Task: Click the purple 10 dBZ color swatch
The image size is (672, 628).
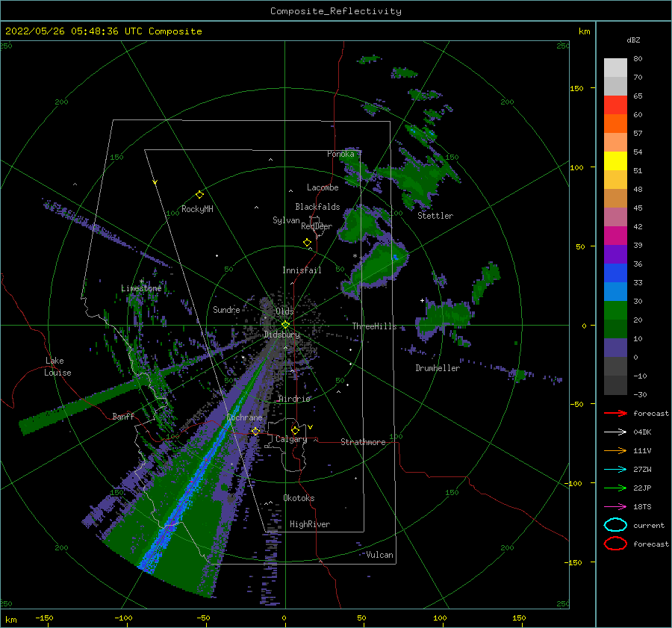Action: 615,347
